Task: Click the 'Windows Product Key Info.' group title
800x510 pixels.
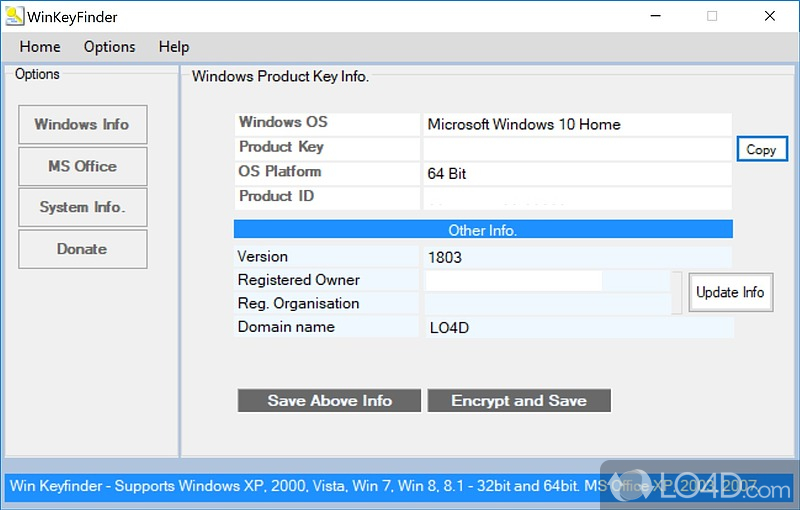Action: coord(280,76)
